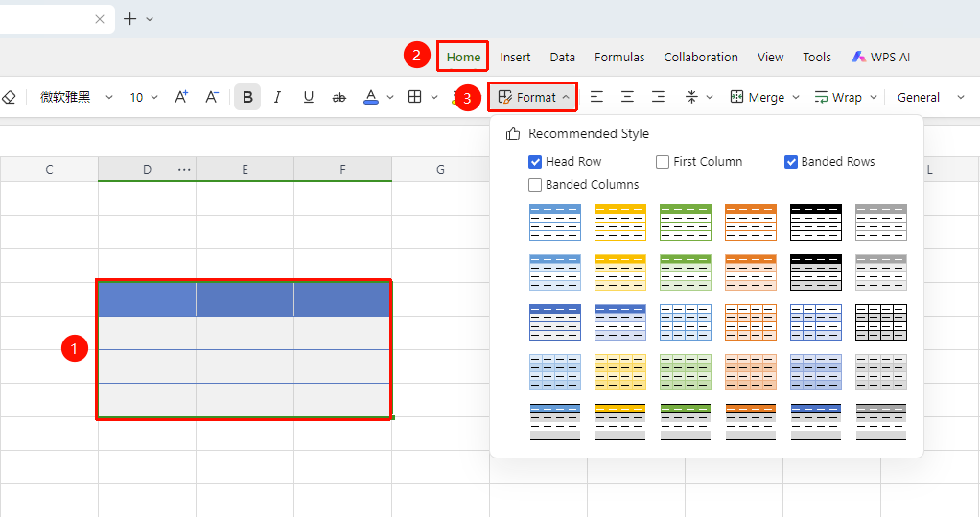Expand the font color dropdown arrow

[390, 98]
